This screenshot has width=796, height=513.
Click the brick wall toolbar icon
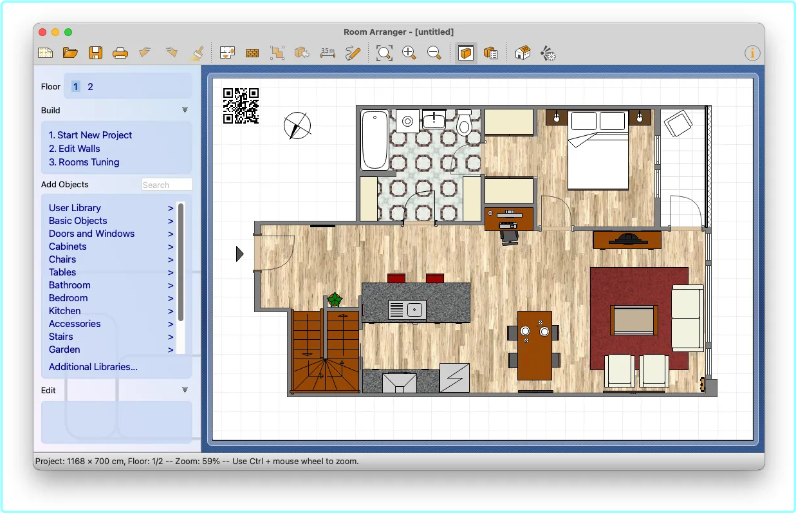coord(253,53)
